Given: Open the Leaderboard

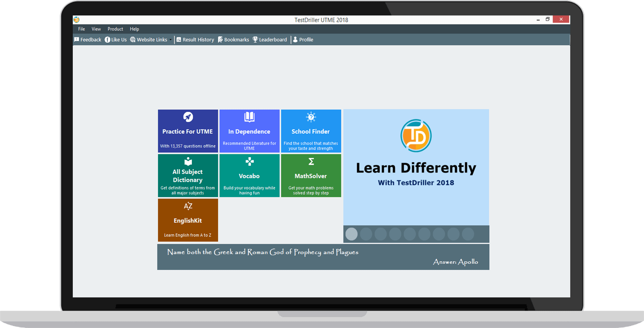Looking at the screenshot, I should click(273, 40).
